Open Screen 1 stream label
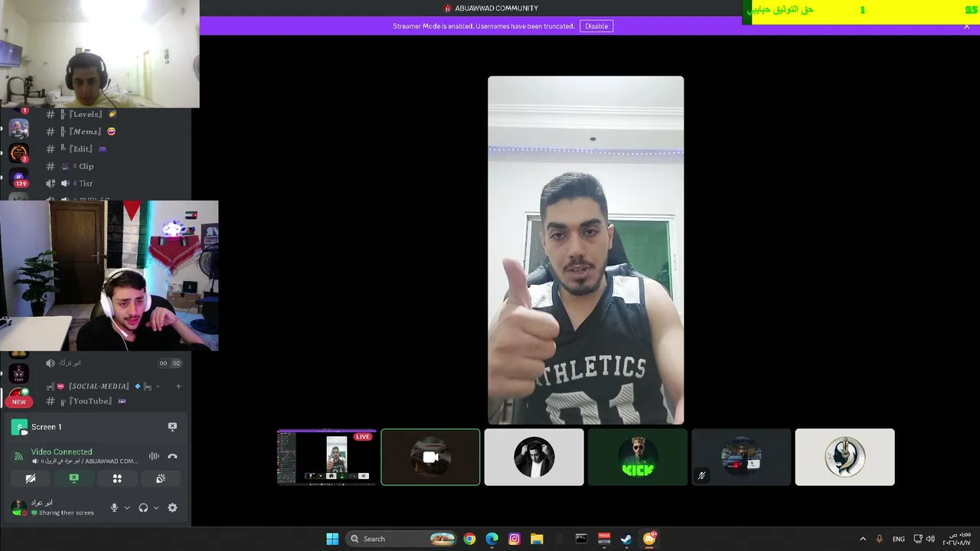Screen dimensions: 980x551 (x=47, y=427)
